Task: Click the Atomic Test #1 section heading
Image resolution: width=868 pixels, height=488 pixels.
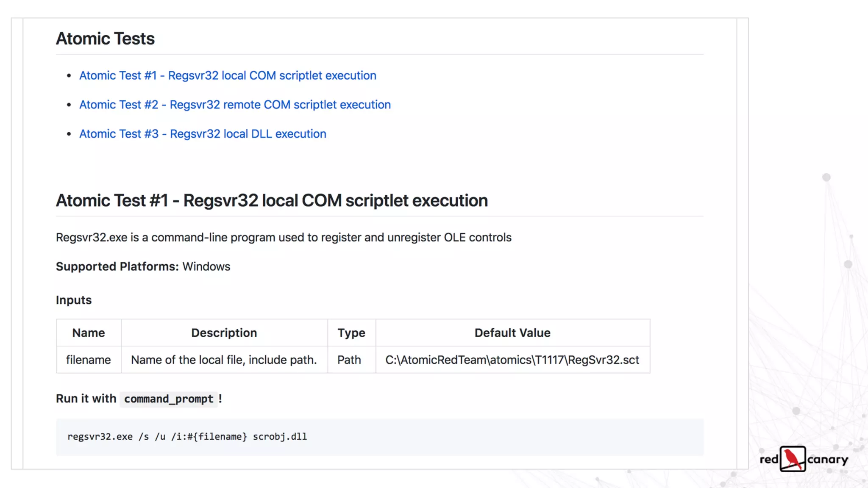Action: click(x=272, y=200)
